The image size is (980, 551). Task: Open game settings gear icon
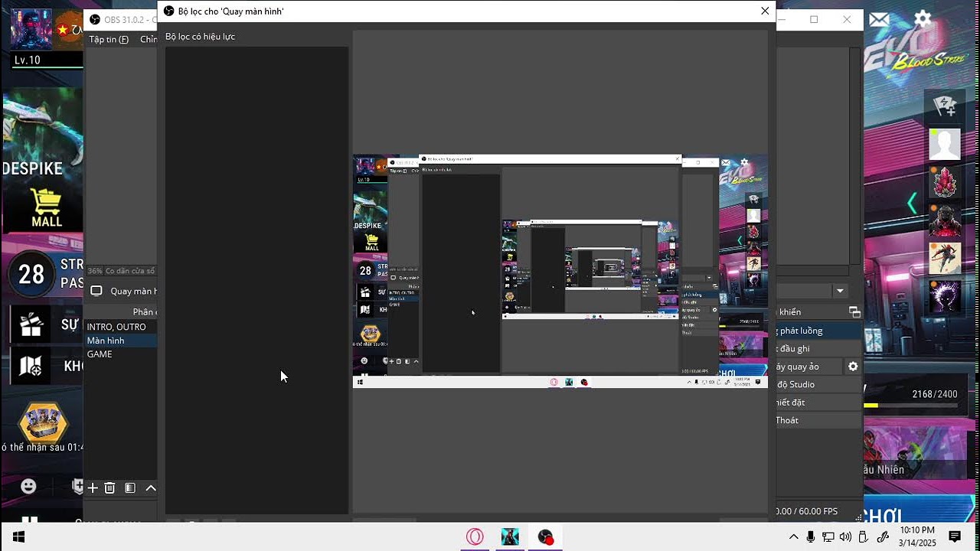tap(923, 18)
